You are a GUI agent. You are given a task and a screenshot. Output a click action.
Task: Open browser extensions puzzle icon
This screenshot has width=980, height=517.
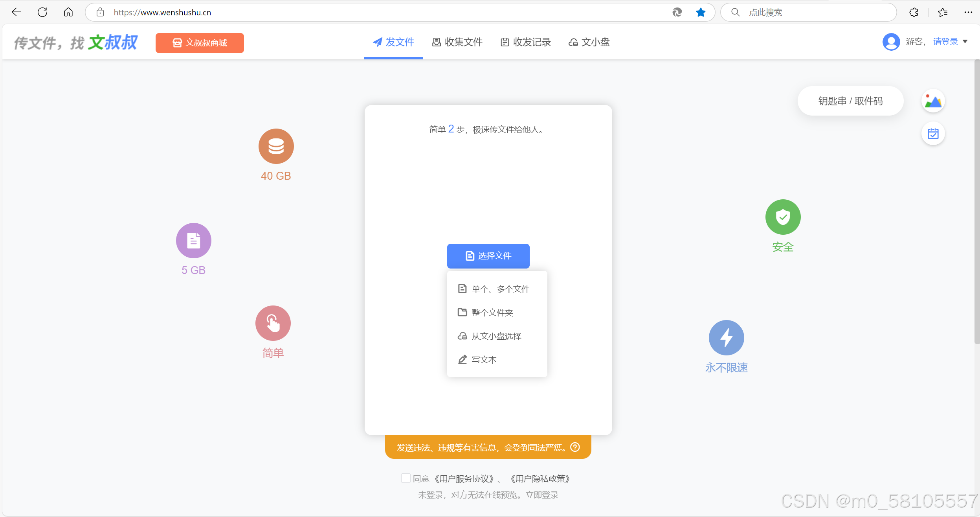pyautogui.click(x=914, y=12)
